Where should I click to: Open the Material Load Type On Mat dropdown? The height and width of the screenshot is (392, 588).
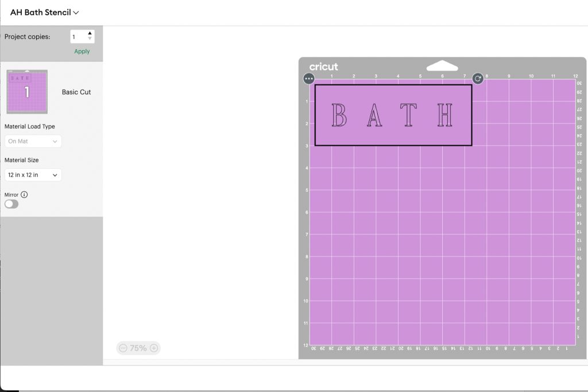click(x=33, y=141)
